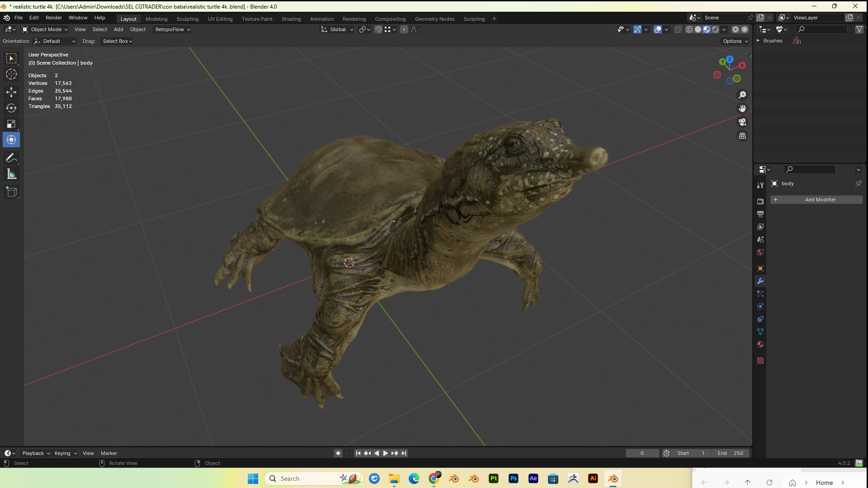Switch perspective/orthographic grid gizmo
This screenshot has height=488, width=868.
pos(742,136)
